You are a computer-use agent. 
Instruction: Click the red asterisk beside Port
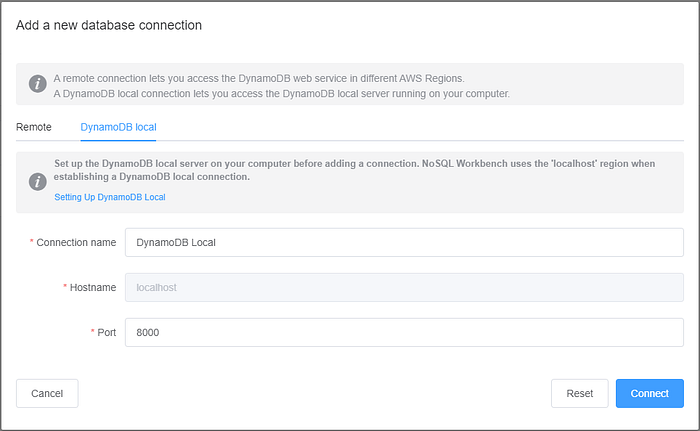pyautogui.click(x=91, y=332)
